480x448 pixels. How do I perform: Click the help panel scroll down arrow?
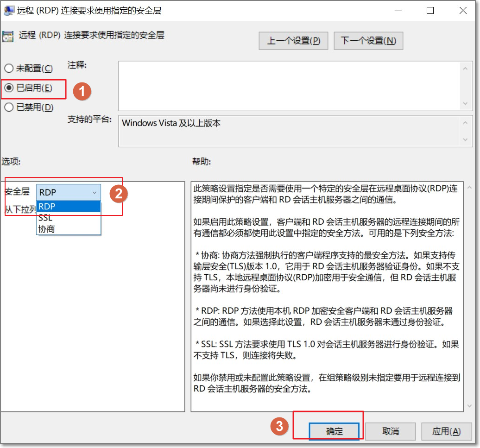(x=470, y=406)
